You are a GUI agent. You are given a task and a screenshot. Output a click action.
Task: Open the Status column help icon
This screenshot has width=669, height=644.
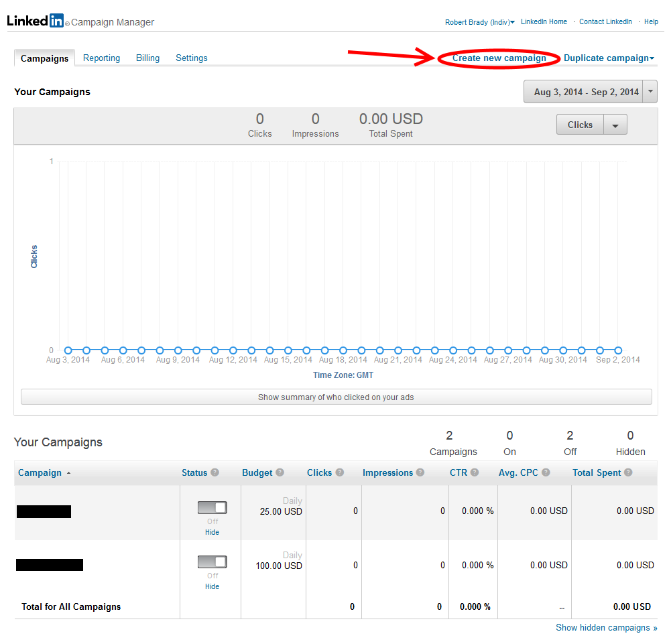tap(215, 472)
